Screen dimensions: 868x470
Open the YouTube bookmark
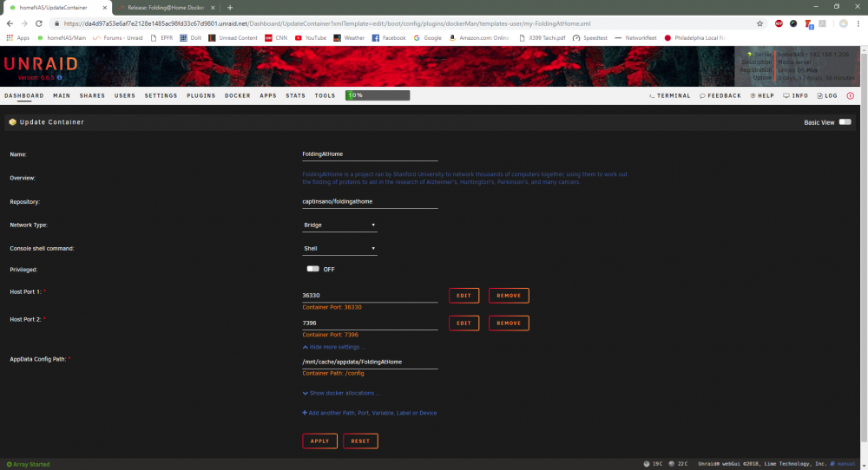(310, 37)
